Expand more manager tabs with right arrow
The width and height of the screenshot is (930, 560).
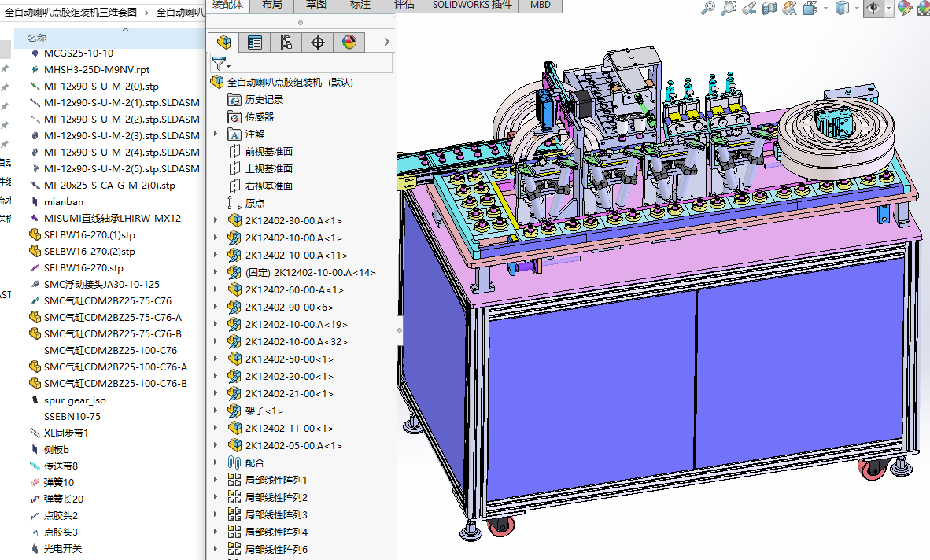point(386,42)
